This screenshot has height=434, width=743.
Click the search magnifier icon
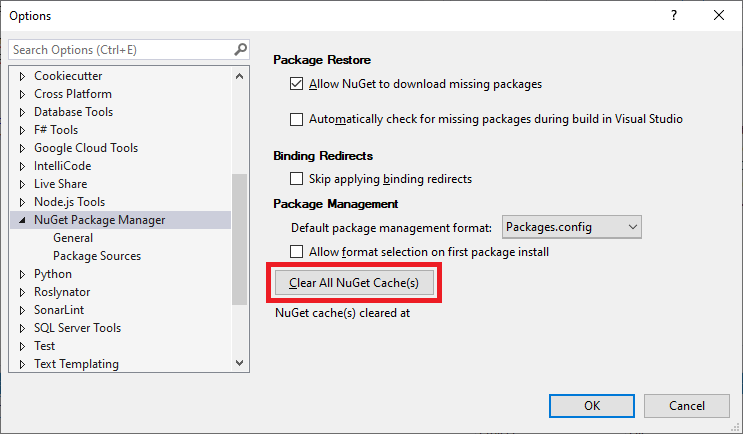pyautogui.click(x=240, y=49)
